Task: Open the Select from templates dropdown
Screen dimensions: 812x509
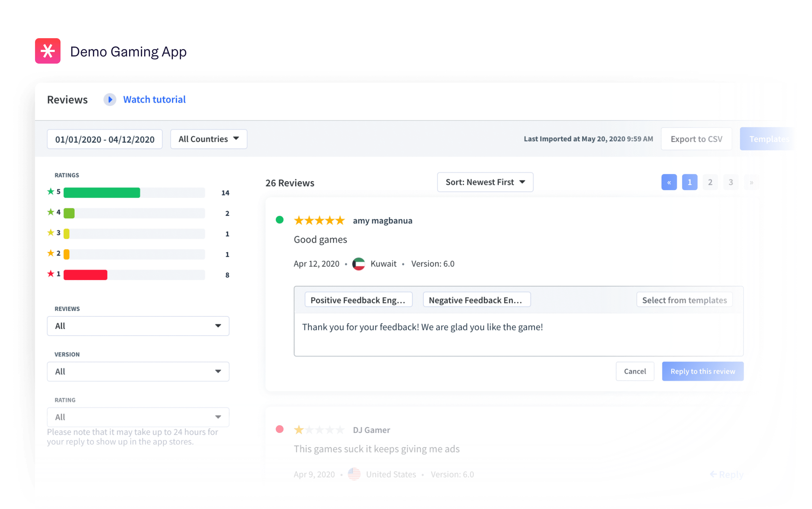Action: coord(684,300)
